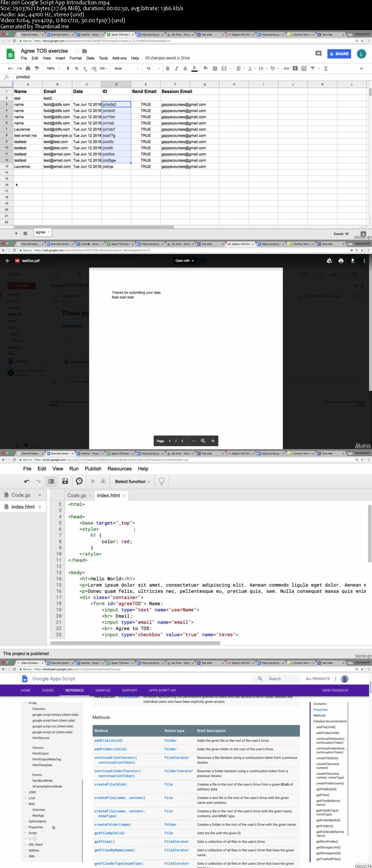Close the index.html editor tab
The height and width of the screenshot is (868, 372).
(124, 496)
